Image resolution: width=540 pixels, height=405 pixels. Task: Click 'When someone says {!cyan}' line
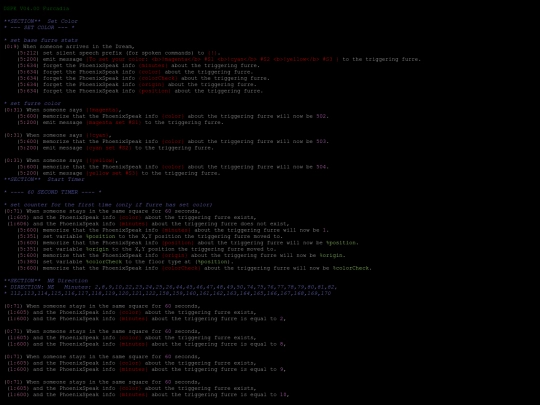click(x=58, y=135)
